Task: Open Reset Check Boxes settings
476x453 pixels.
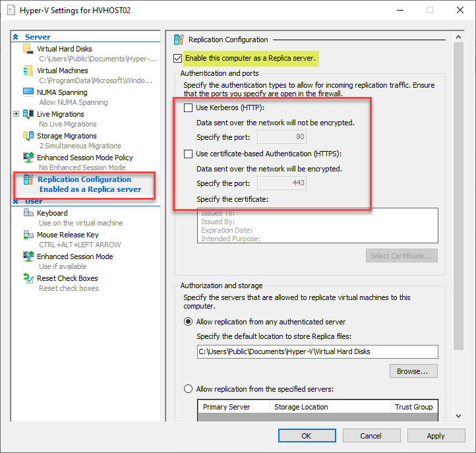Action: pos(67,278)
